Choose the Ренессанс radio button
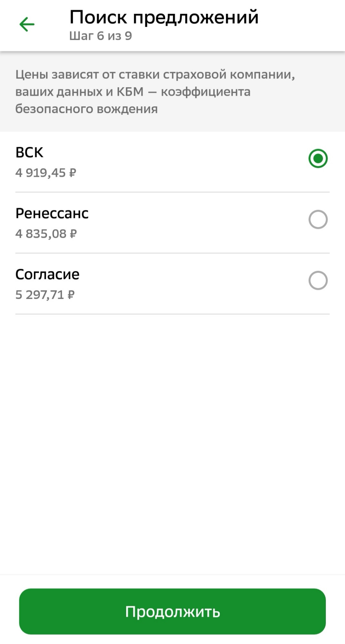Image resolution: width=345 pixels, height=644 pixels. tap(318, 219)
